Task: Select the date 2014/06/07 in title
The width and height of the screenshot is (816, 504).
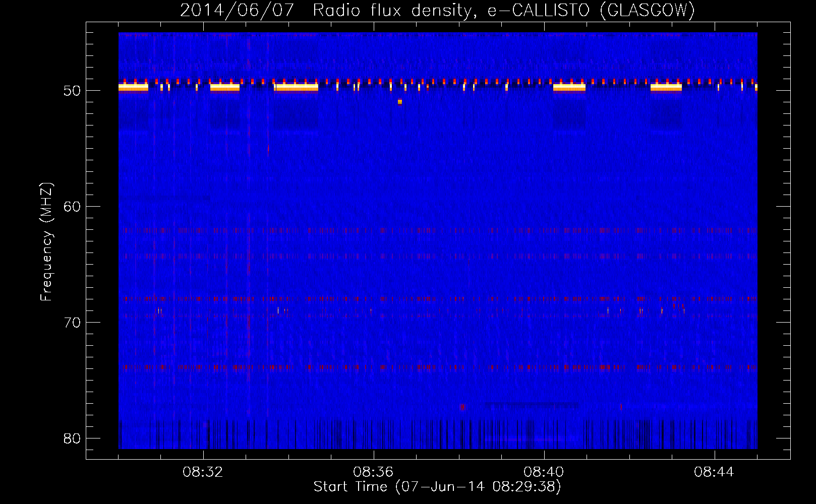Action: (x=237, y=10)
